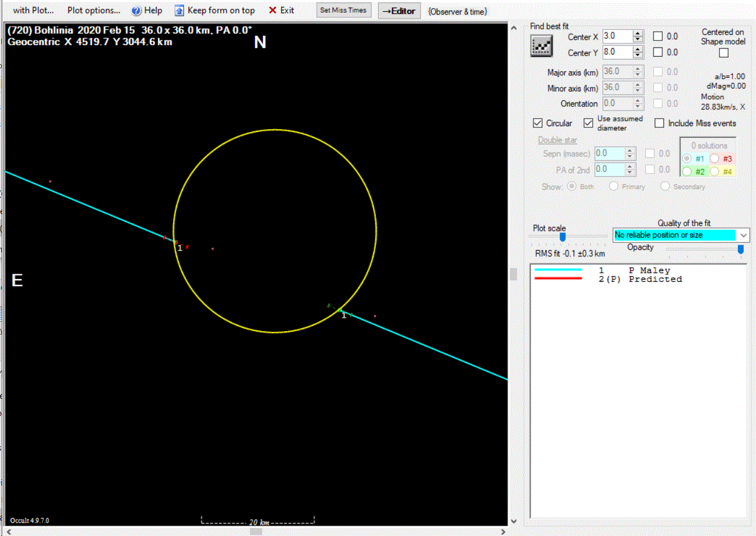Click the cyan line swatch for Maley
The height and width of the screenshot is (536, 756).
558,270
